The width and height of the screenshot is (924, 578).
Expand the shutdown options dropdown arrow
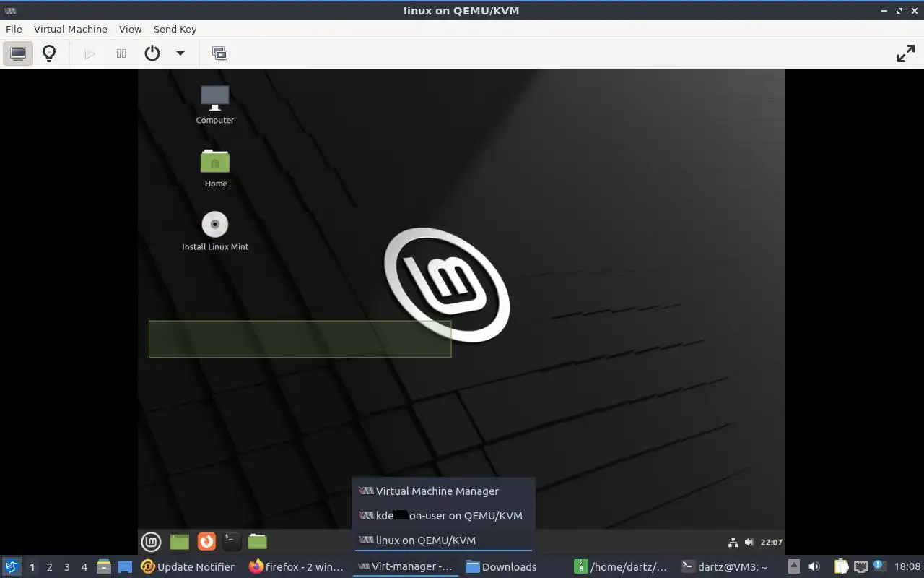coord(180,53)
